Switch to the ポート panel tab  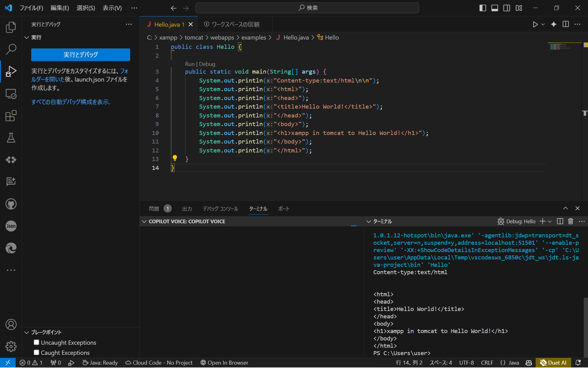click(284, 209)
